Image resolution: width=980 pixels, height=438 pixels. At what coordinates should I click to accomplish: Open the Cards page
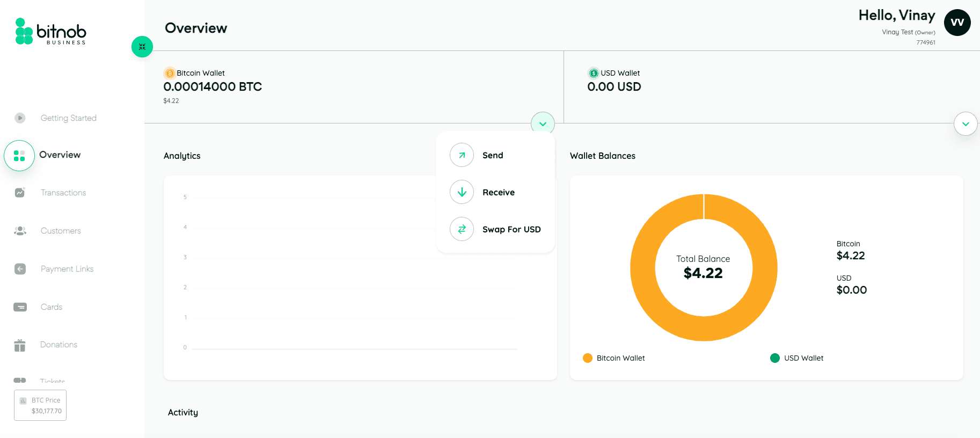pyautogui.click(x=52, y=307)
